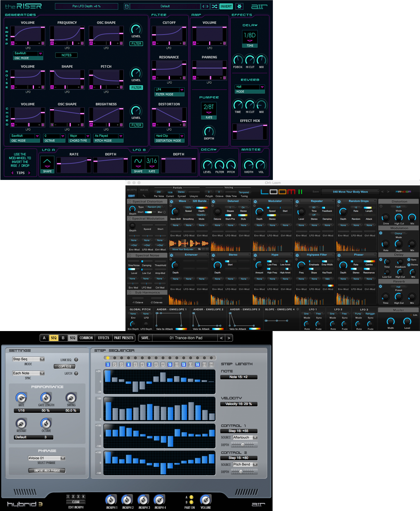Click the Repeater module power icon in Loom

(x=297, y=202)
